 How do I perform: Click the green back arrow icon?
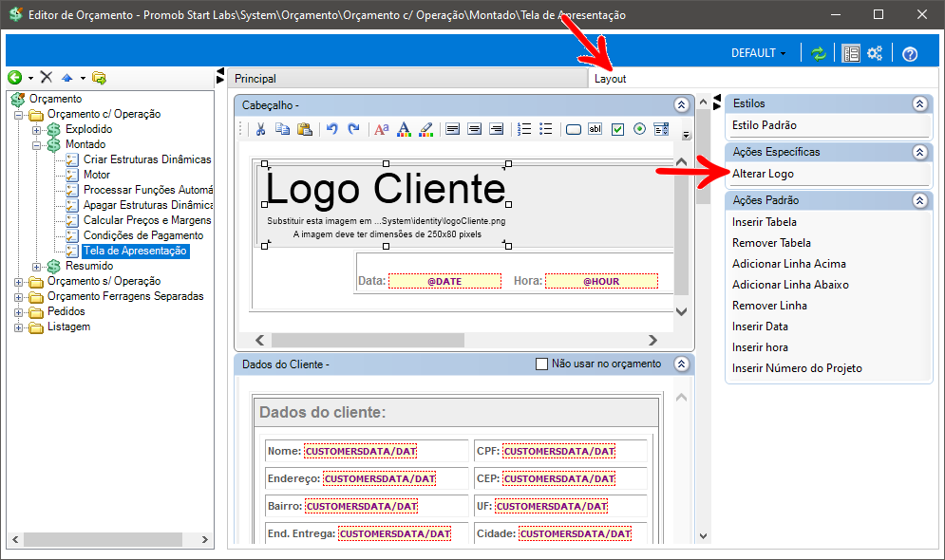tap(15, 78)
